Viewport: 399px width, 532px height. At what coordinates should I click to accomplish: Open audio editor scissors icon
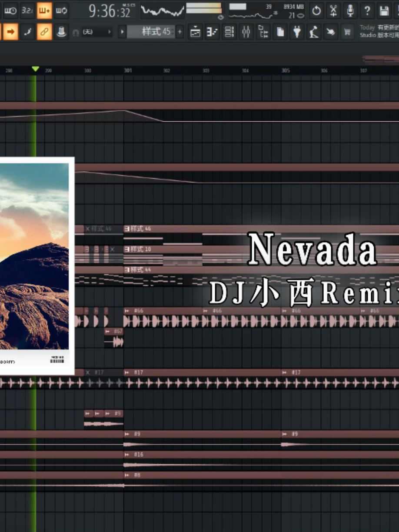point(333,10)
